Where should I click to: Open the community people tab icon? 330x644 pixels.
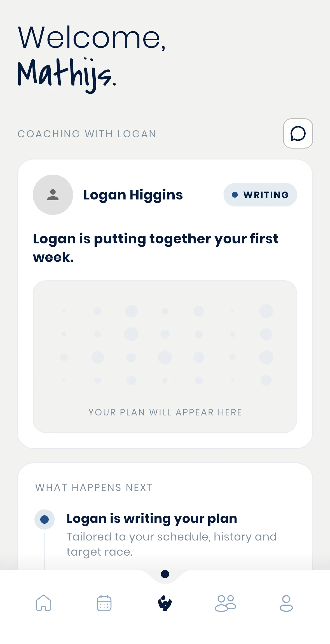pyautogui.click(x=226, y=603)
